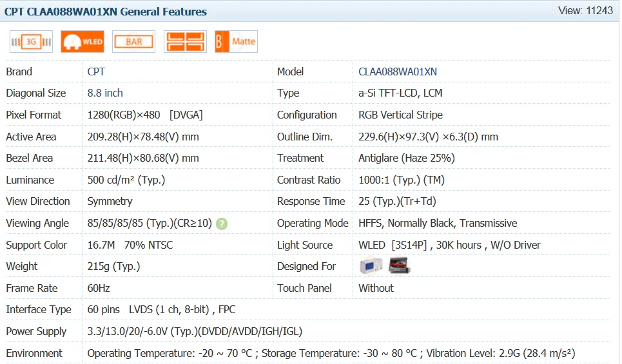Click the Diagonal Size row label
Viewport: 622px width, 364px height.
pos(35,93)
